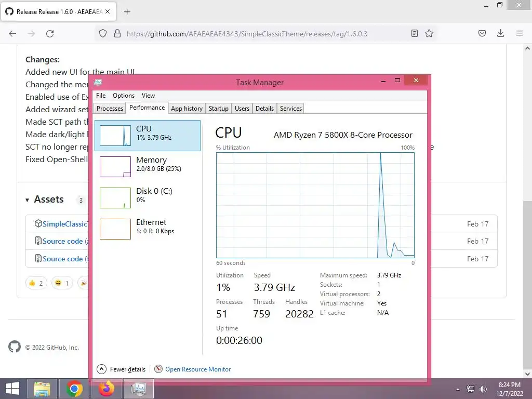This screenshot has height=399, width=532.
Task: Launch Chrome from the taskbar
Action: pos(74,389)
